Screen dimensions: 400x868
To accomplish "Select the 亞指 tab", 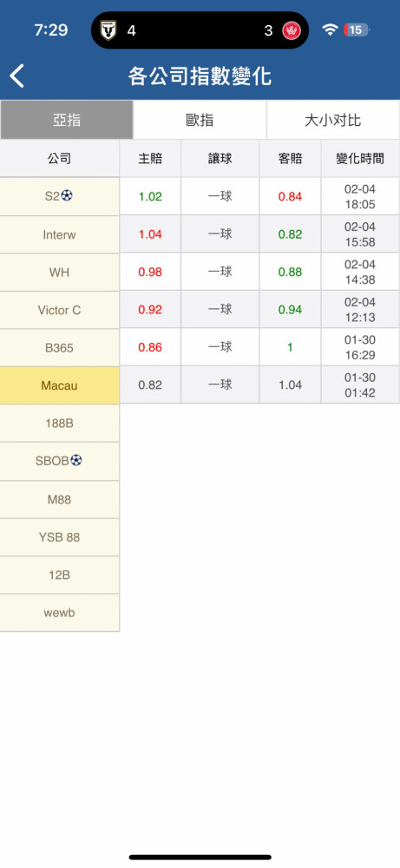I will pos(67,120).
